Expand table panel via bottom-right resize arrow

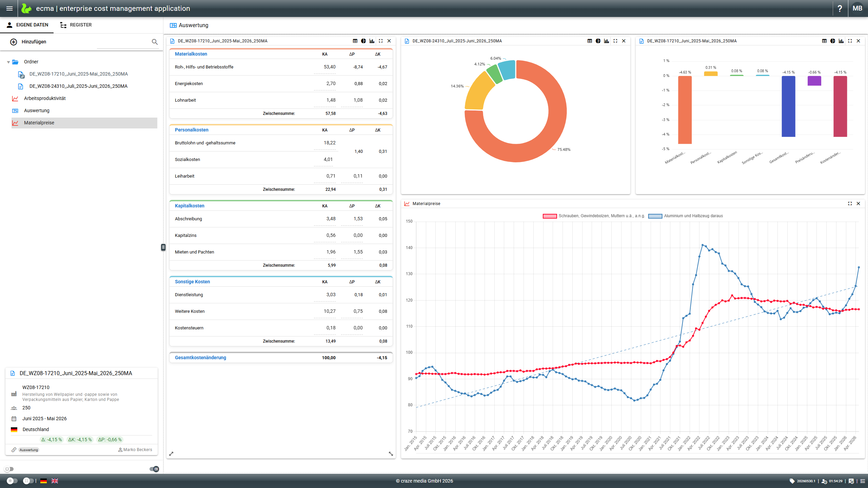[391, 454]
